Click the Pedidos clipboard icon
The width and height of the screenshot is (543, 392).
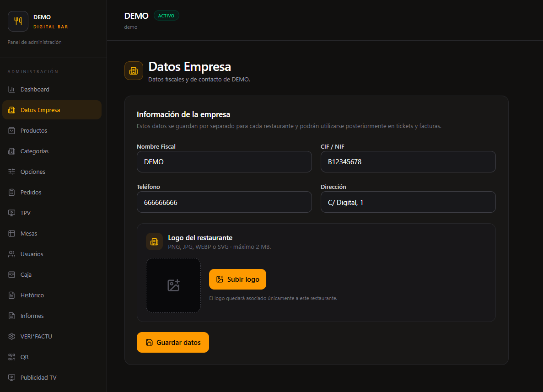click(x=11, y=192)
